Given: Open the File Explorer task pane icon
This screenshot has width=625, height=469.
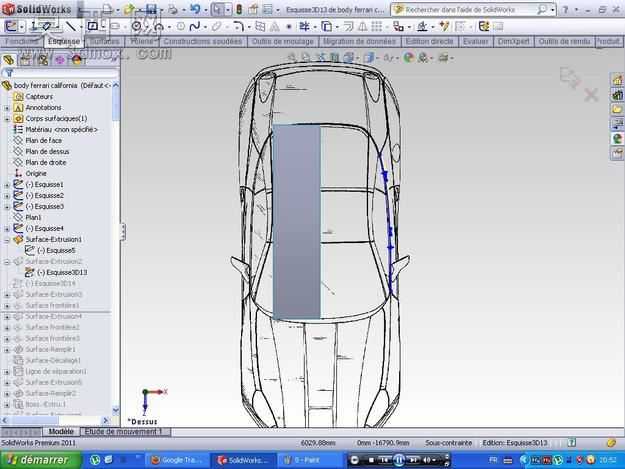Looking at the screenshot, I should 617,109.
